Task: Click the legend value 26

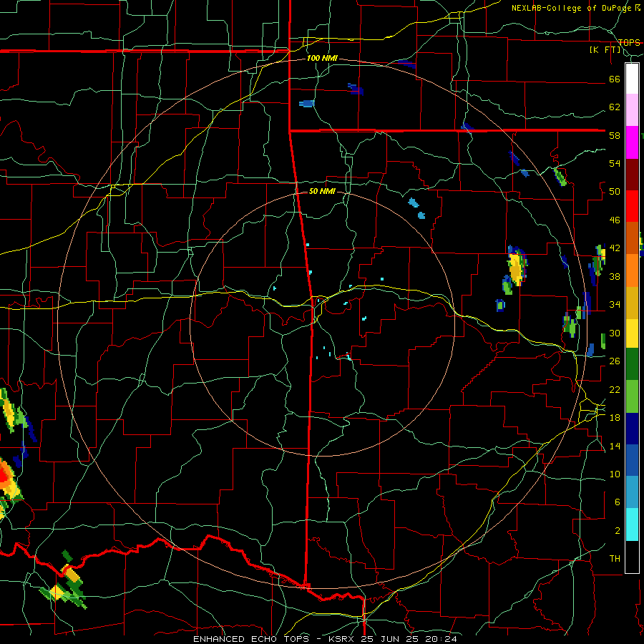Action: [615, 361]
